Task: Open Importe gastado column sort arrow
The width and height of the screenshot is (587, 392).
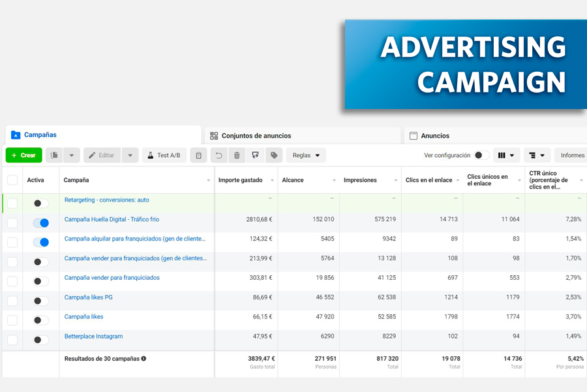Action: click(271, 181)
